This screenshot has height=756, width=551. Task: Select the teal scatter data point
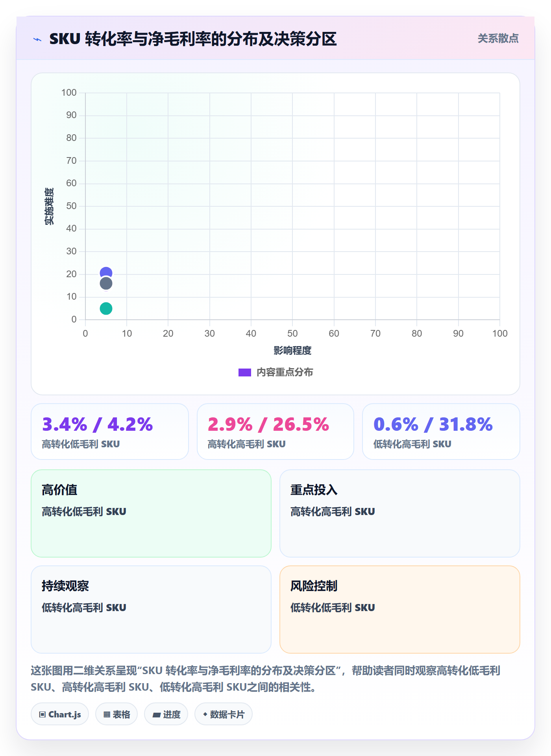(x=106, y=308)
